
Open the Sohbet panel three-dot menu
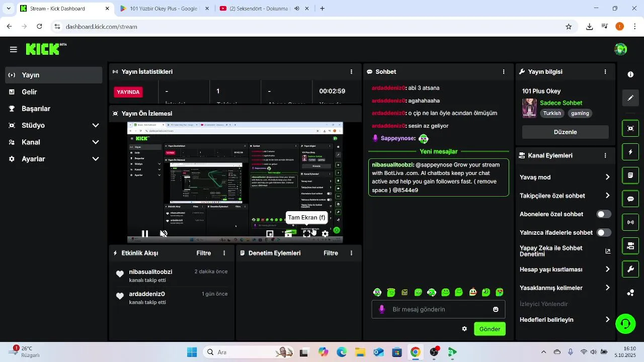point(504,72)
